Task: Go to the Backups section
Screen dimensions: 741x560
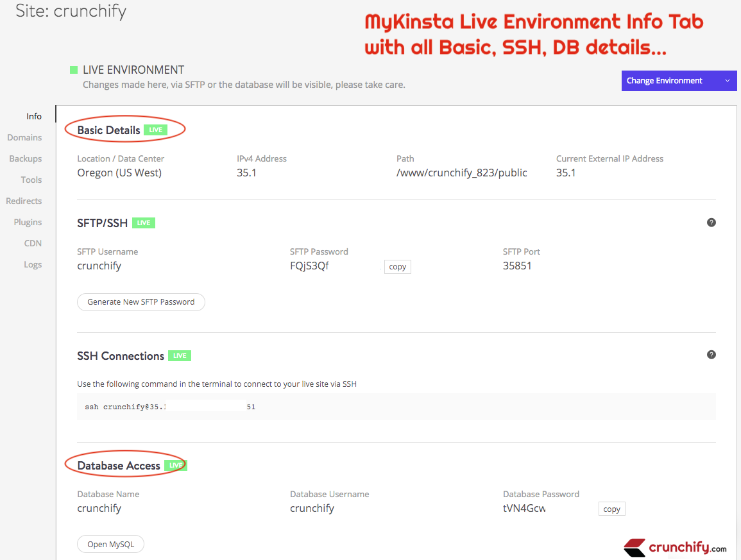Action: click(26, 158)
